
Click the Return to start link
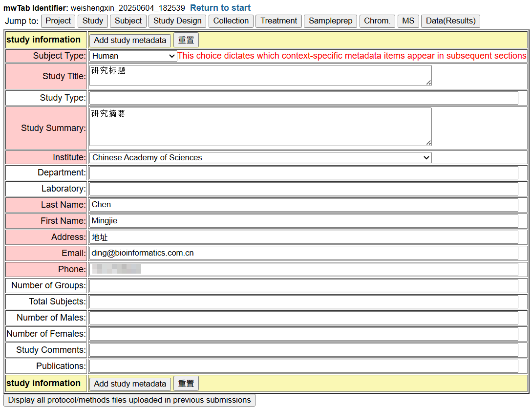tap(220, 8)
